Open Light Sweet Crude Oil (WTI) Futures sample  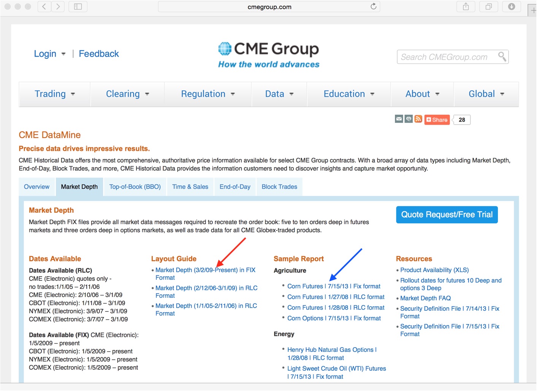[x=336, y=373]
